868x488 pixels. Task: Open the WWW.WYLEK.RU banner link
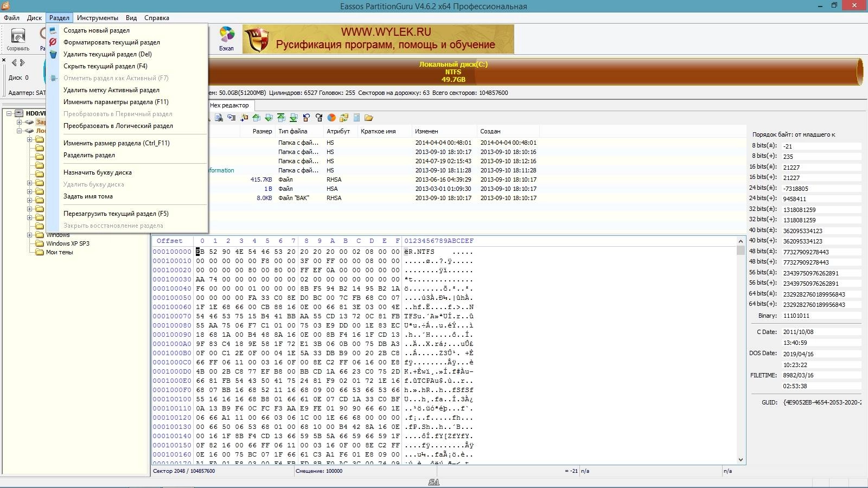pos(378,38)
